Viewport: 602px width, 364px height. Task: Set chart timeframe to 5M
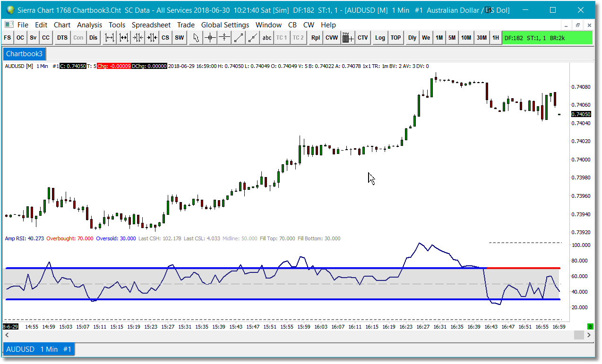click(452, 38)
